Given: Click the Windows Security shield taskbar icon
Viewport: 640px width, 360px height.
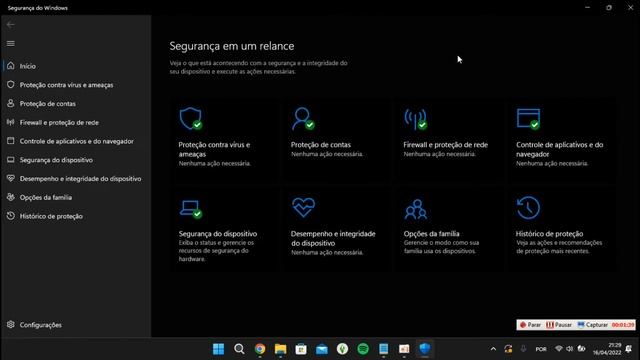Looking at the screenshot, I should coord(425,349).
